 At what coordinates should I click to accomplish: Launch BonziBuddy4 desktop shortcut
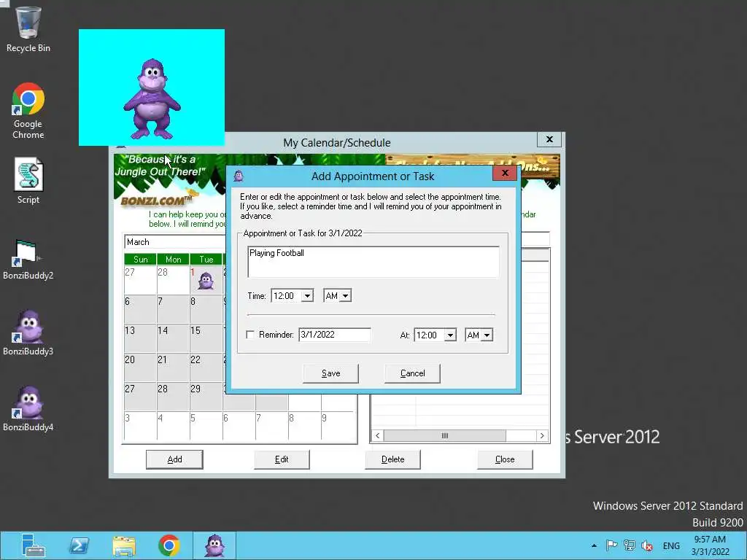click(28, 408)
